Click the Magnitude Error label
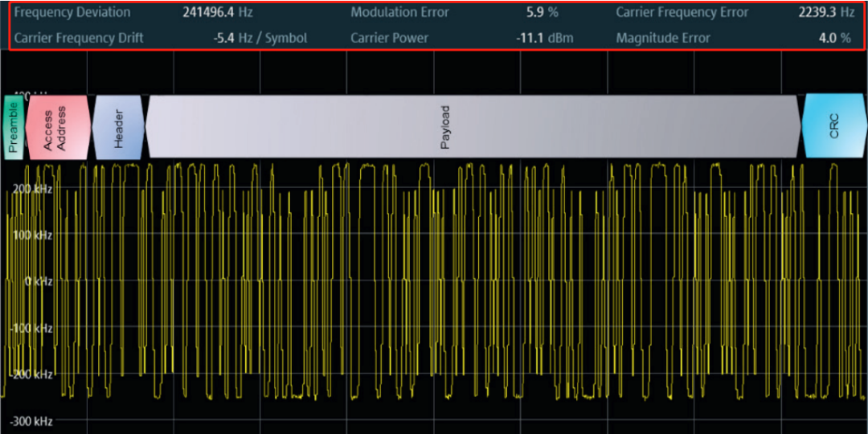This screenshot has width=868, height=434. [x=662, y=39]
